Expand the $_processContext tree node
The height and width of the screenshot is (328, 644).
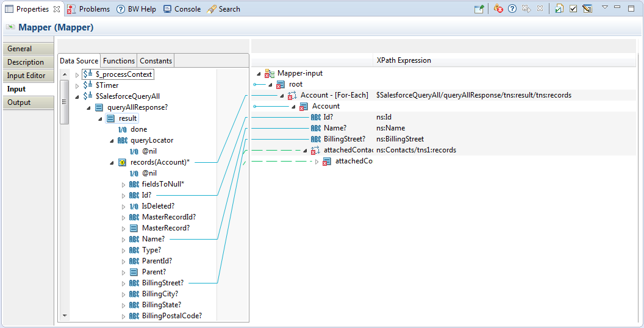pyautogui.click(x=77, y=75)
